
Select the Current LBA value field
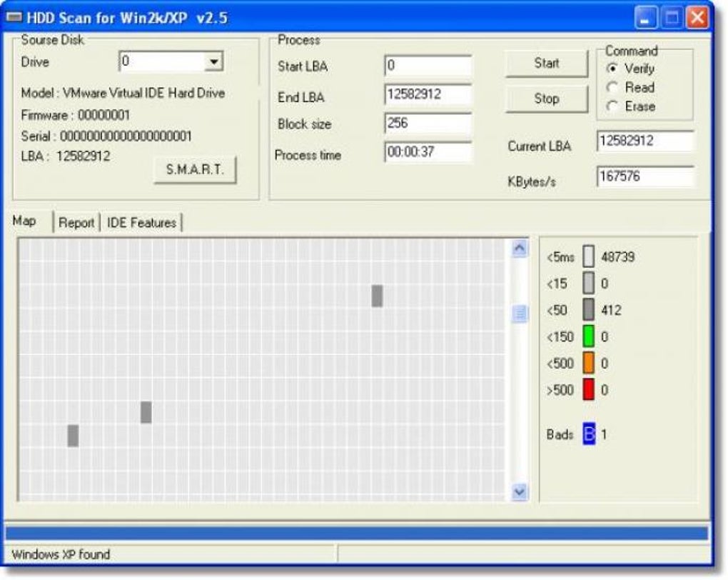[x=645, y=141]
